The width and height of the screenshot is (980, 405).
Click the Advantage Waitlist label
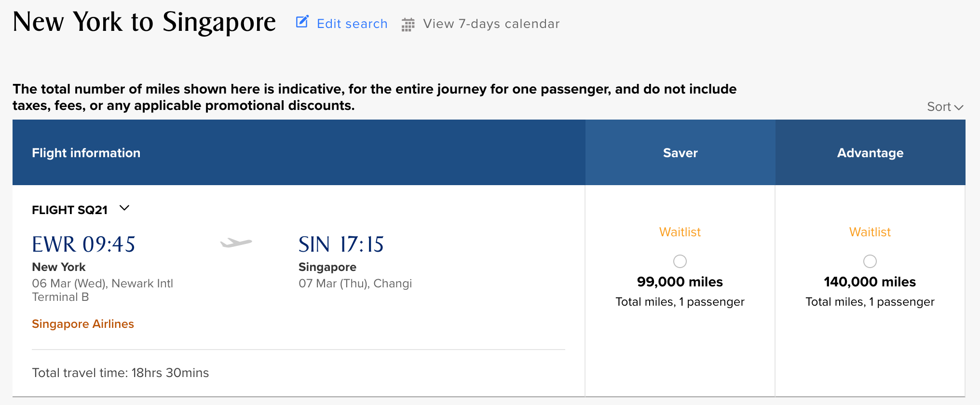click(x=870, y=232)
